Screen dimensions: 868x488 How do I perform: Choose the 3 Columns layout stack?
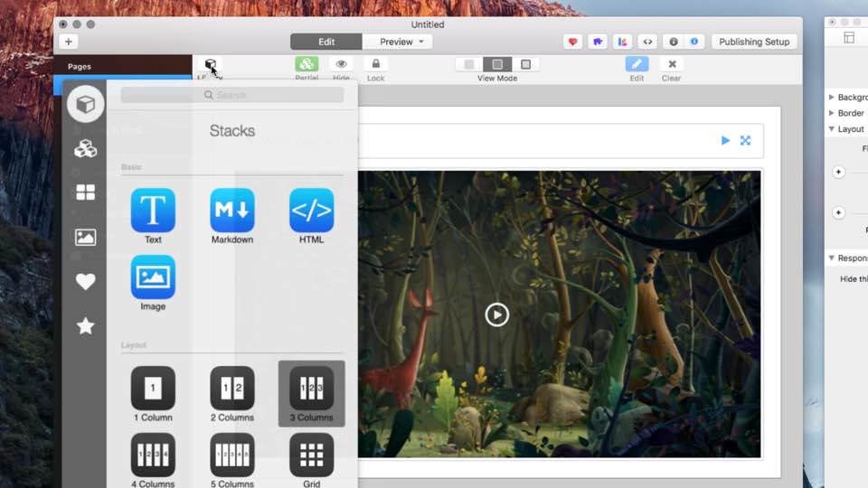[311, 389]
